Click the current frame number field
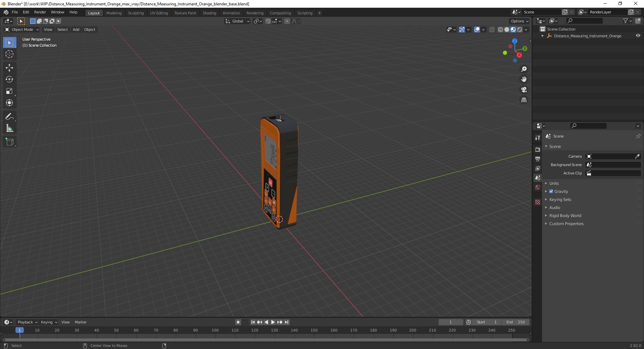644x349 pixels. click(x=450, y=322)
